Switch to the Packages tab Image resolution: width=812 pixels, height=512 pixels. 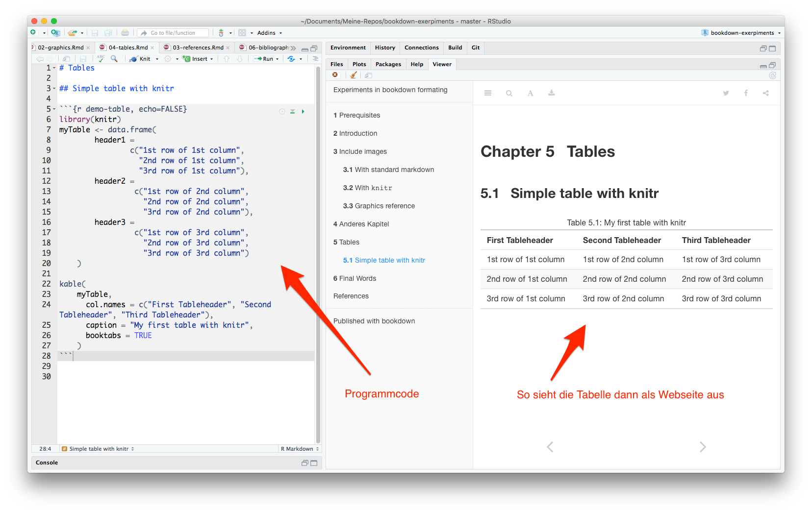coord(388,64)
